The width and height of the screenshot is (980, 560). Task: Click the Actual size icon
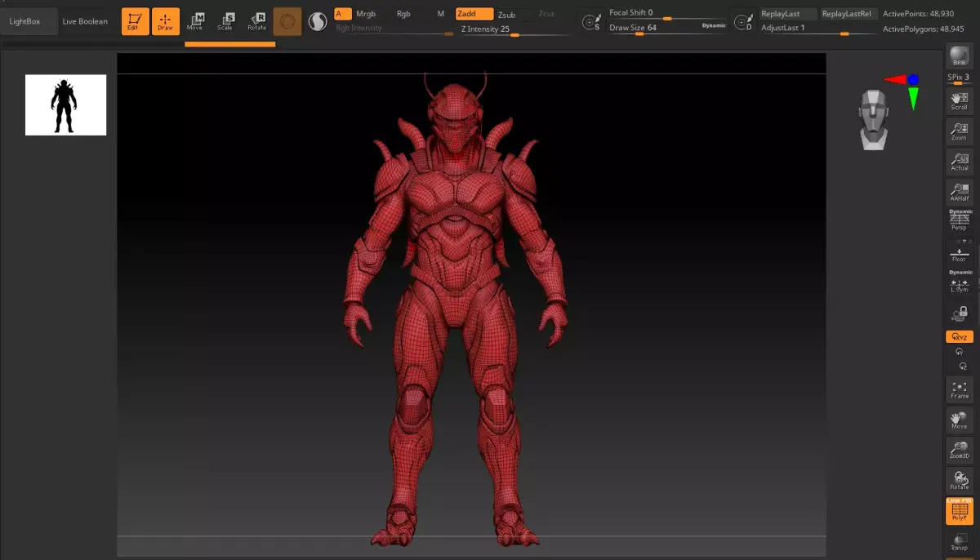tap(959, 162)
